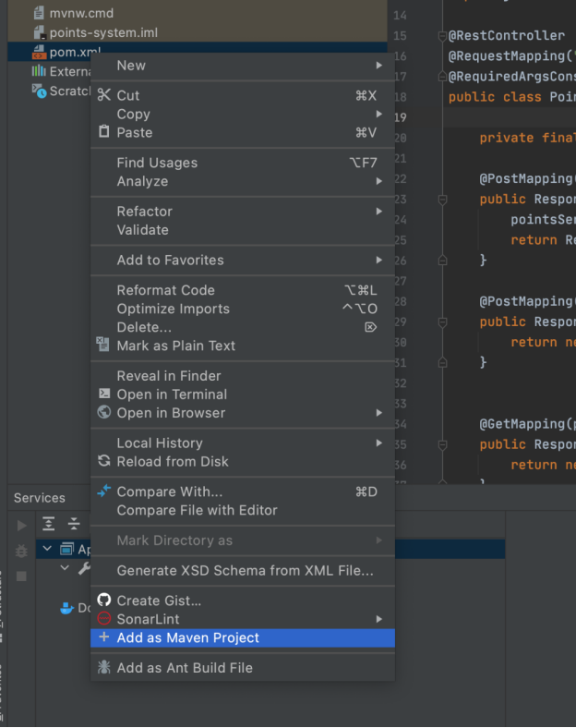Click line number 14 in the gutter
Screen dimensions: 576x728
pos(400,16)
